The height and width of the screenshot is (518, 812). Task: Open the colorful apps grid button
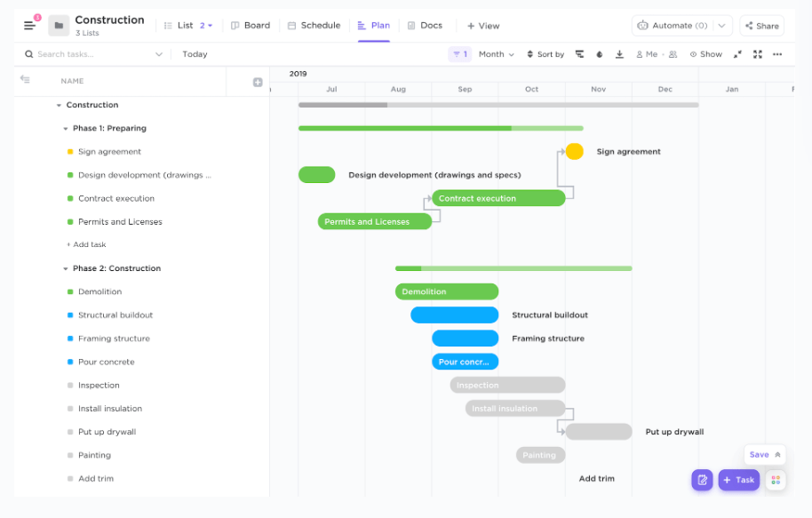pyautogui.click(x=776, y=480)
